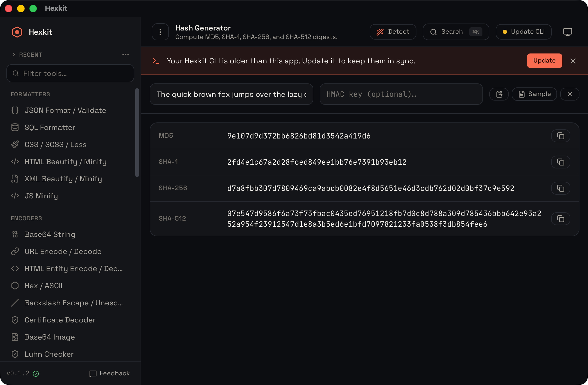
Task: Click the Backslash Escape slash icon
Action: pyautogui.click(x=15, y=303)
